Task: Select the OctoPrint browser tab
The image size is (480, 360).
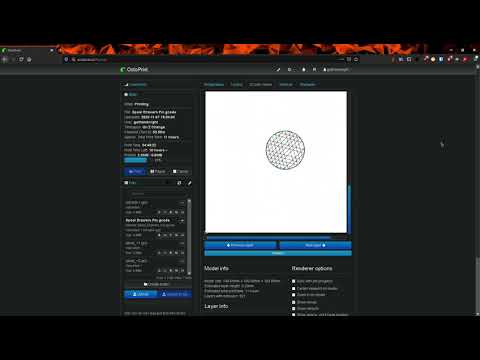Action: [28, 50]
